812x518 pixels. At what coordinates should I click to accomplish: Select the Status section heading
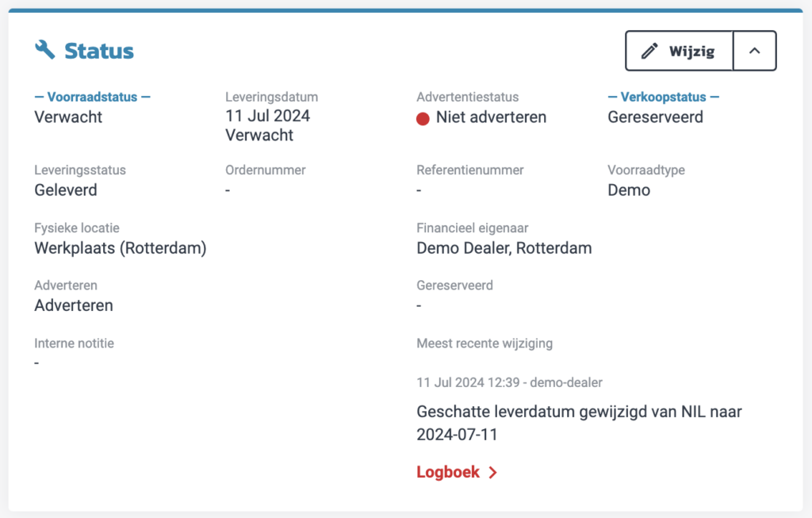point(99,52)
